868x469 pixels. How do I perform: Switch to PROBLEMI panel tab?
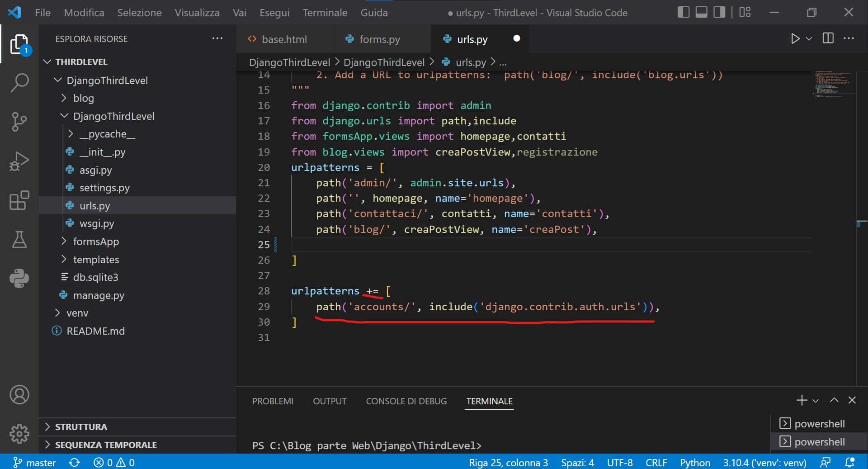pos(273,401)
